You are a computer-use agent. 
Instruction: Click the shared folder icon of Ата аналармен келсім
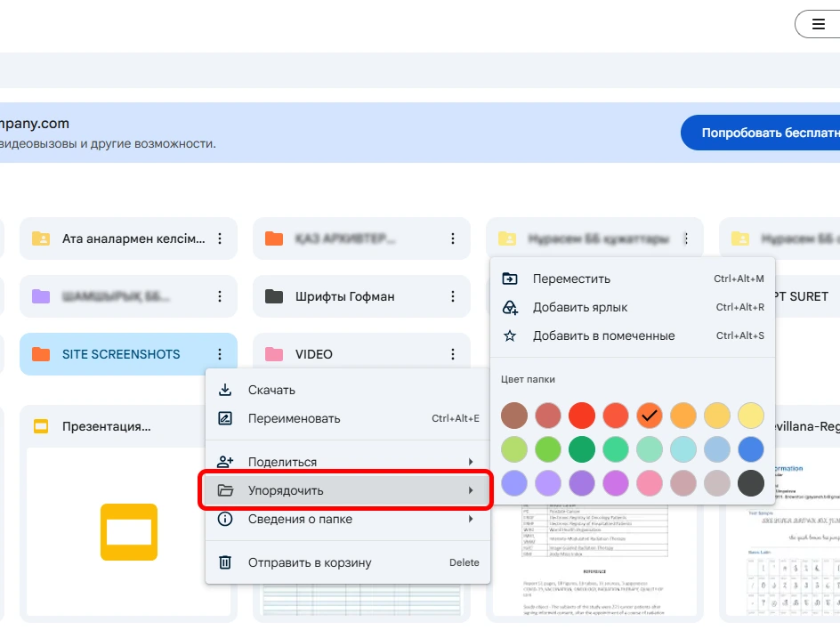coord(41,238)
